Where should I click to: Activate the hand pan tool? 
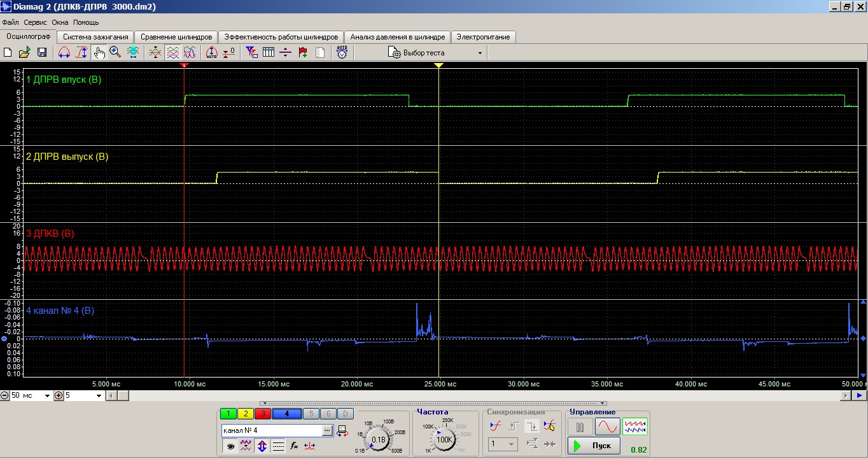pyautogui.click(x=99, y=53)
